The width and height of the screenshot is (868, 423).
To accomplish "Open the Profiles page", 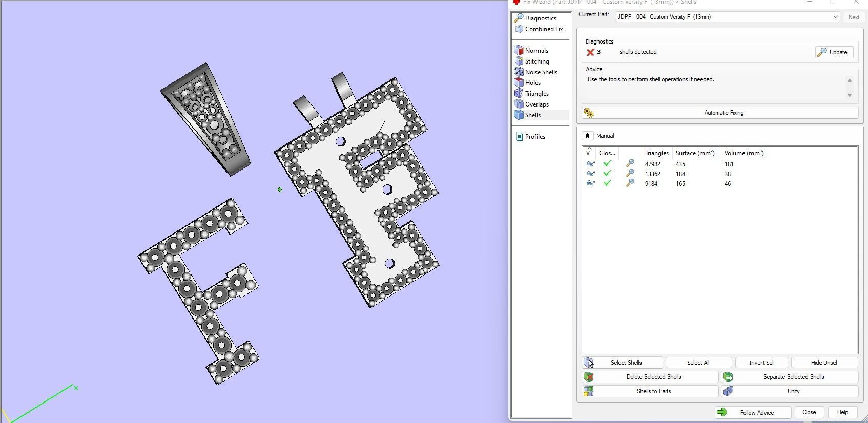I will point(535,137).
